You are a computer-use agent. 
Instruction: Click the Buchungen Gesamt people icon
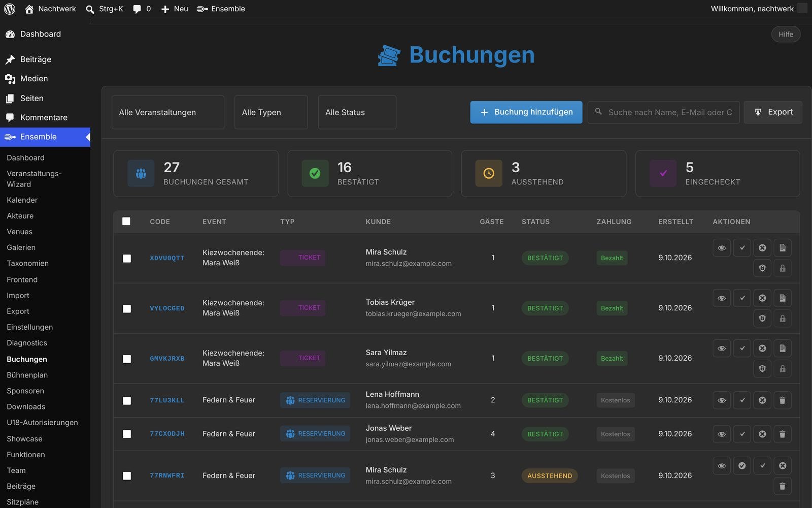[141, 173]
